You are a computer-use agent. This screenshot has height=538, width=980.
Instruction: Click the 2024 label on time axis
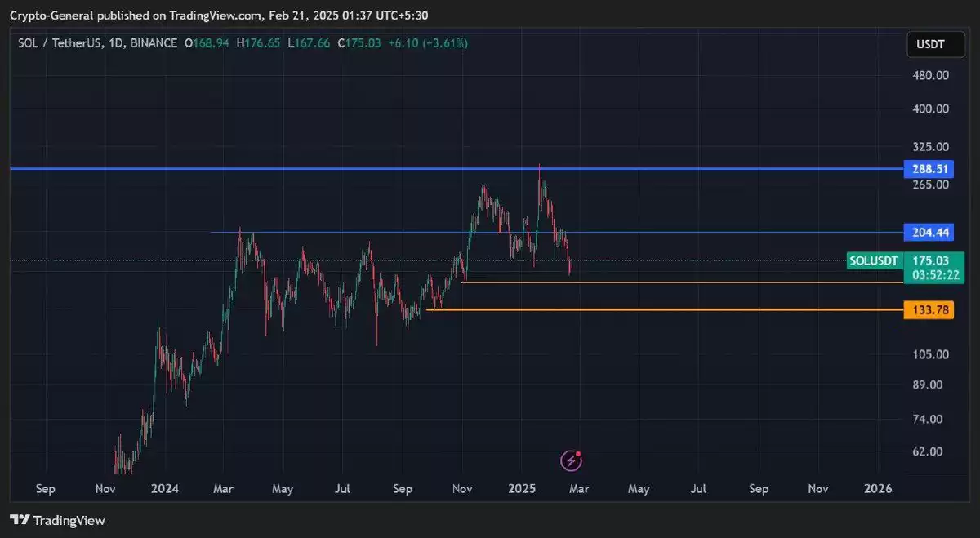click(165, 488)
